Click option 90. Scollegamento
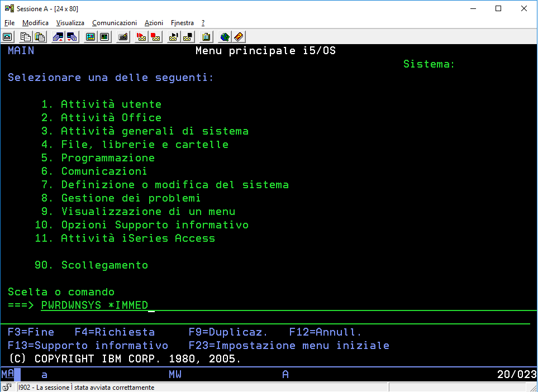 [x=91, y=265]
